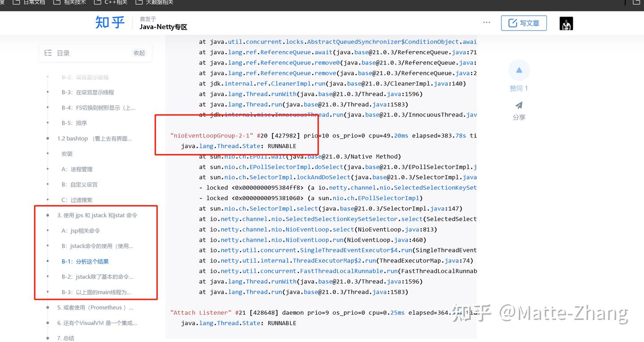Click the 首发于 label in header
644x342 pixels.
(x=148, y=19)
